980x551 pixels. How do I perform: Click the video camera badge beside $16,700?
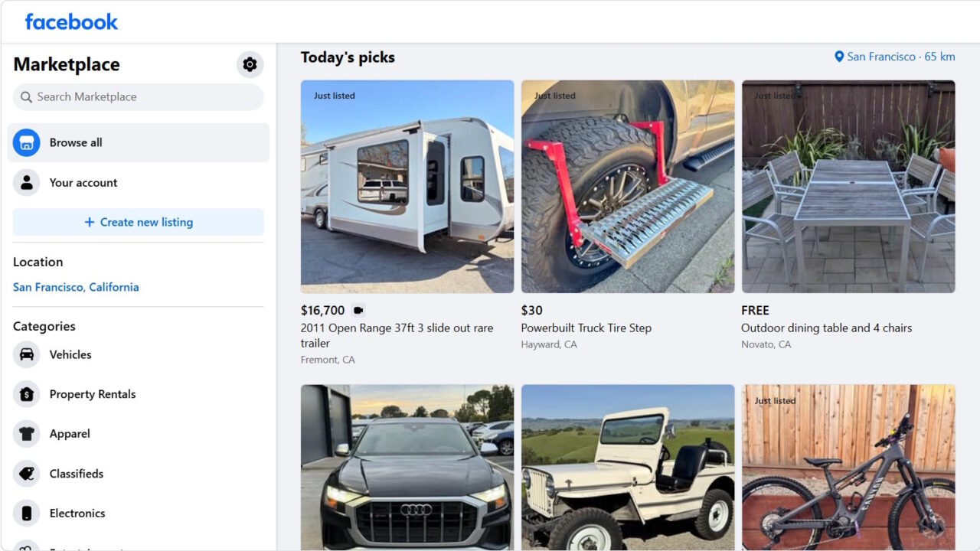(358, 310)
